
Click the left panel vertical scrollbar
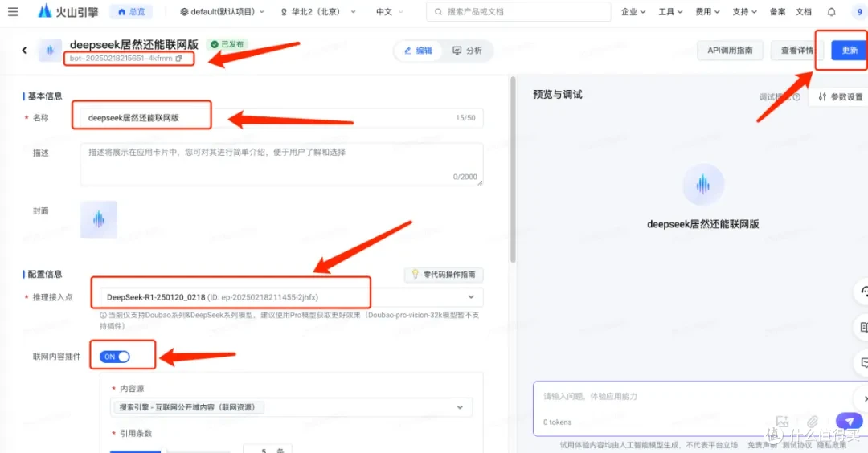(513, 169)
